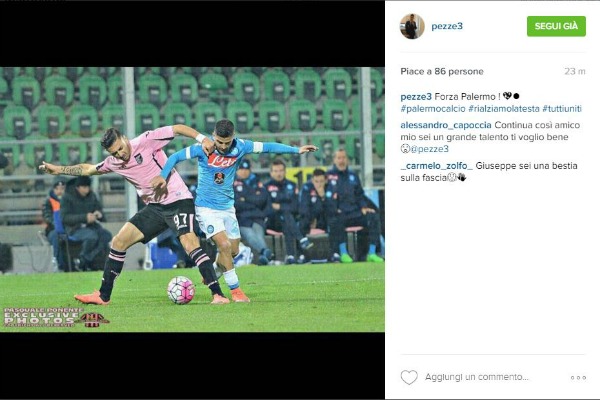This screenshot has width=600, height=400.
Task: Click the Exclusive Photos watermark logo
Action: (x=55, y=317)
